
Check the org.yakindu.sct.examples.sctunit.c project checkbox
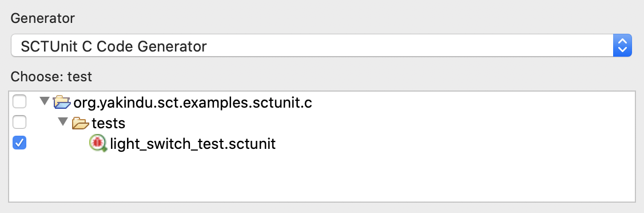tap(19, 101)
